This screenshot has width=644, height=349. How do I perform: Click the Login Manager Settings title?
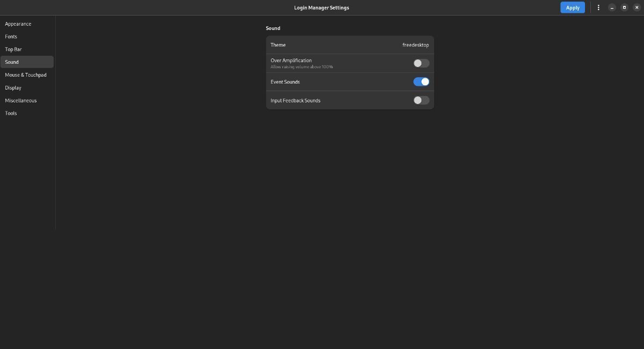point(321,8)
